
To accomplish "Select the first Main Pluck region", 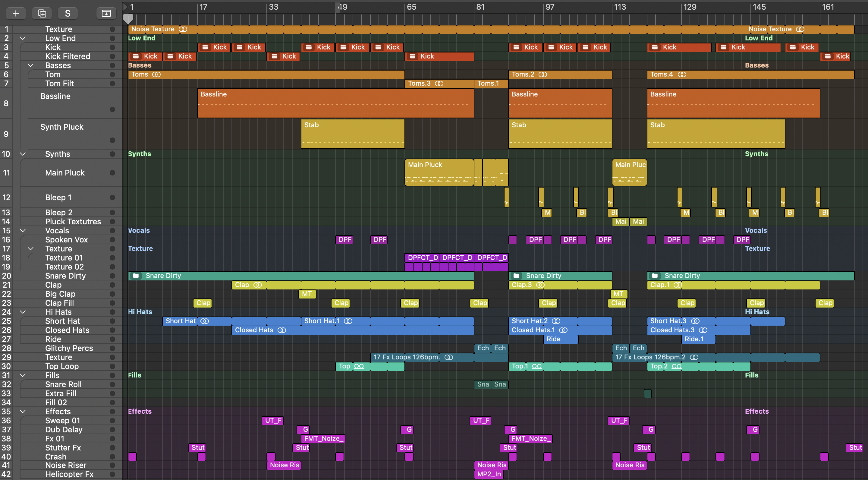I will coord(439,172).
